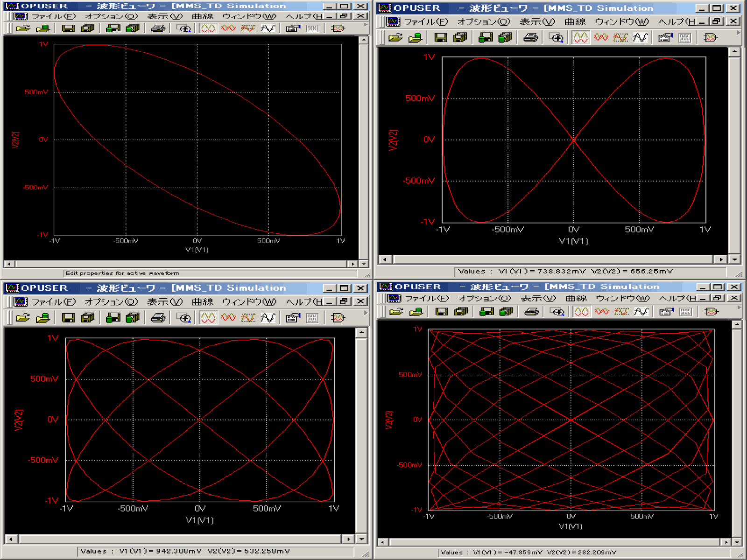Click the zoom magnifier icon in the window reading V1=942.308mV
Viewport: 747px width, 560px height.
tap(184, 318)
